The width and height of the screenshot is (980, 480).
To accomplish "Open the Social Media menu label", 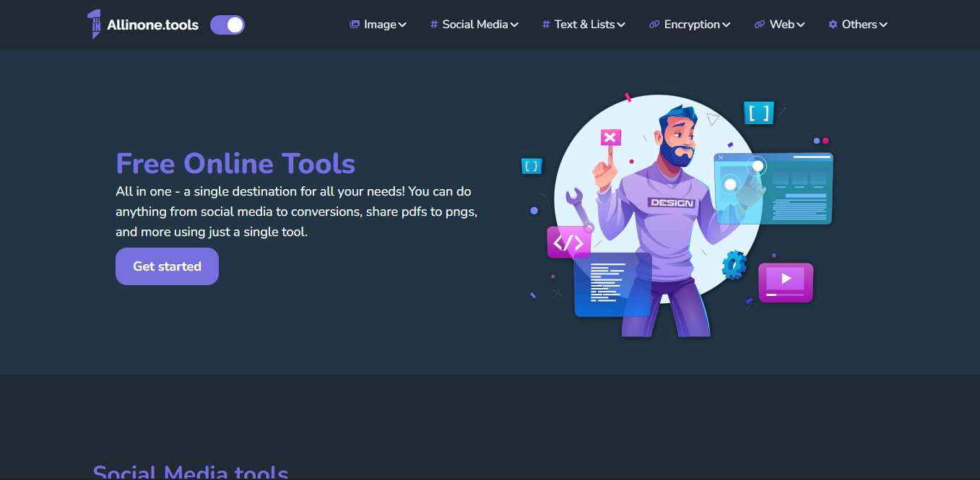I will [475, 25].
